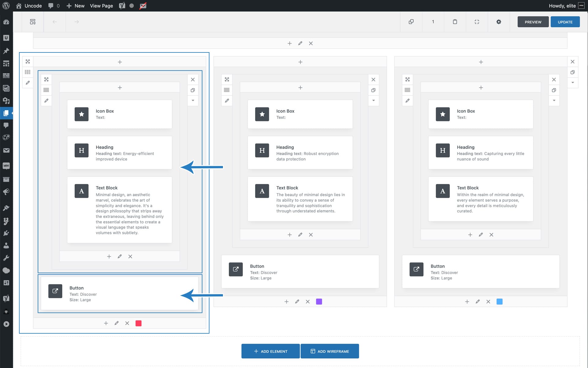
Task: Expand the second inner row dropdown caret
Action: coord(373,101)
